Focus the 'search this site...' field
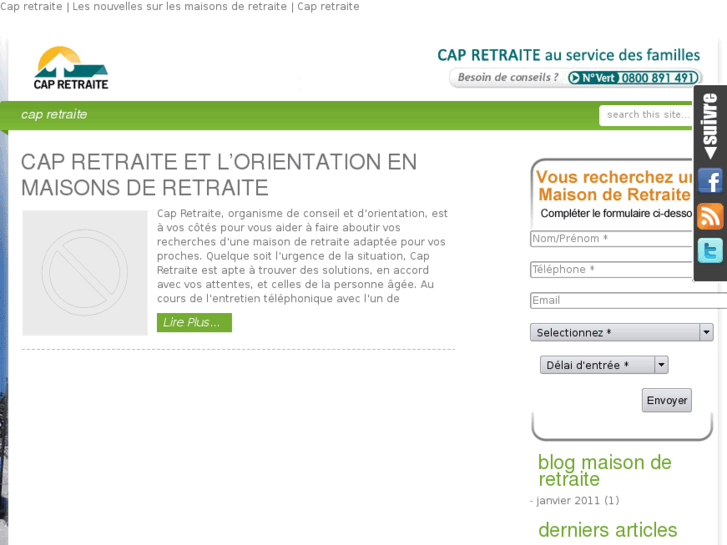Screen dimensions: 727x545 646,115
